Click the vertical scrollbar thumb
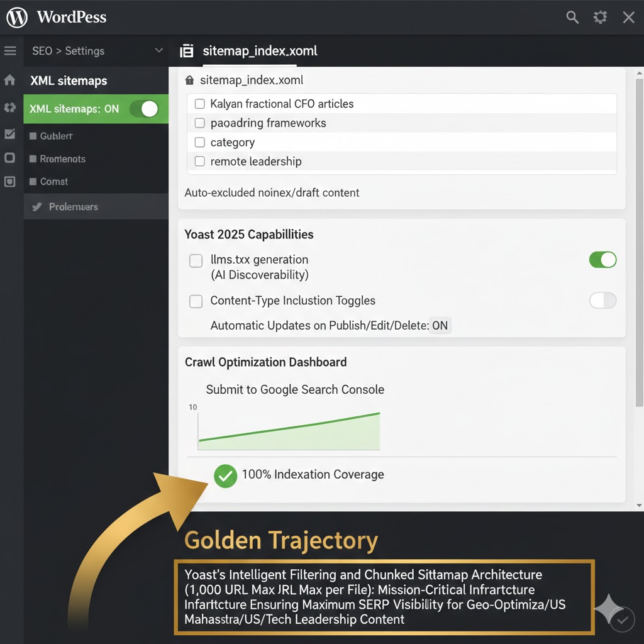This screenshot has width=644, height=644. click(x=639, y=242)
